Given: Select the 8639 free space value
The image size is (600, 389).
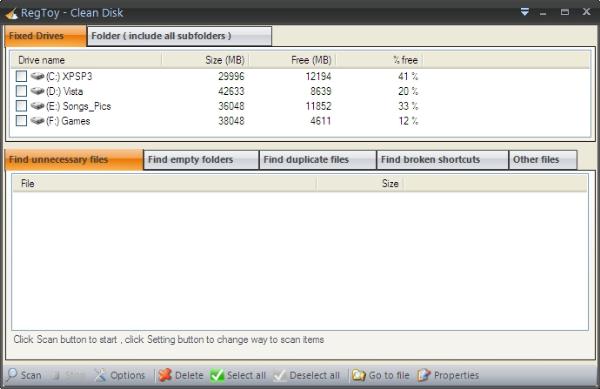Looking at the screenshot, I should (321, 91).
